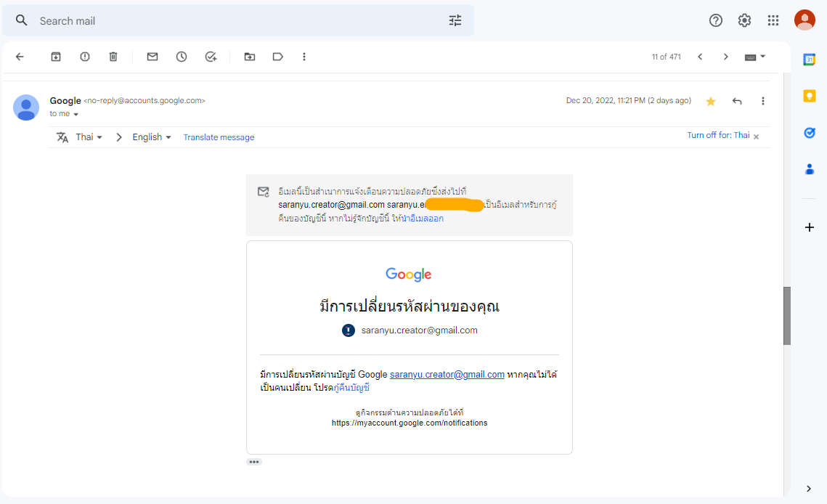Screen dimensions: 827x504
Task: Hide side panel with bottom arrow
Action: (x=809, y=489)
